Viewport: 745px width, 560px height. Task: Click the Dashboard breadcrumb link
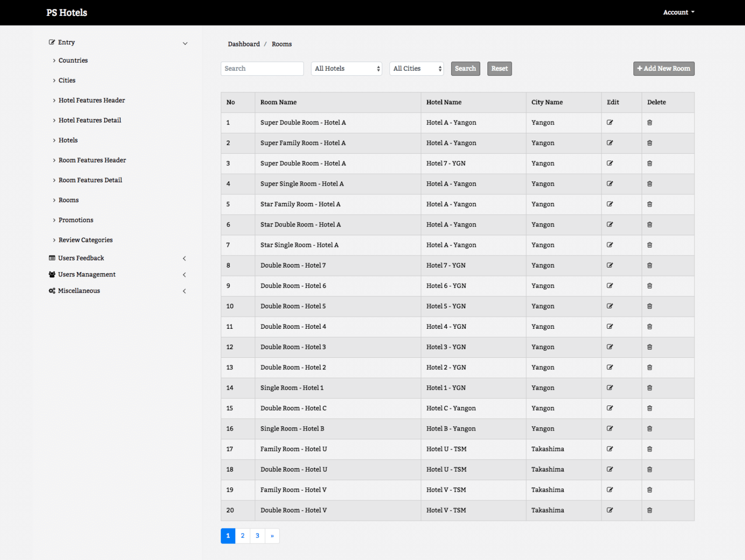244,44
